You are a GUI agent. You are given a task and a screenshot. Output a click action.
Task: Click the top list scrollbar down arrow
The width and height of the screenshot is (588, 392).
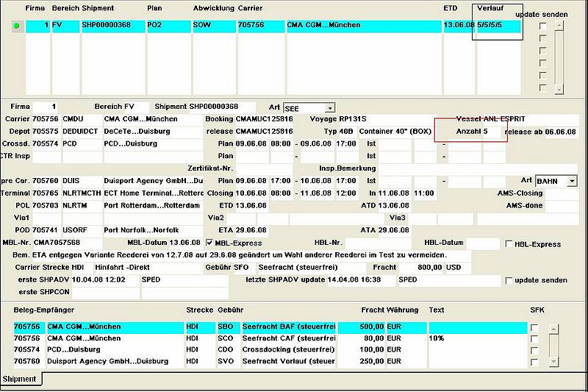coord(559,89)
